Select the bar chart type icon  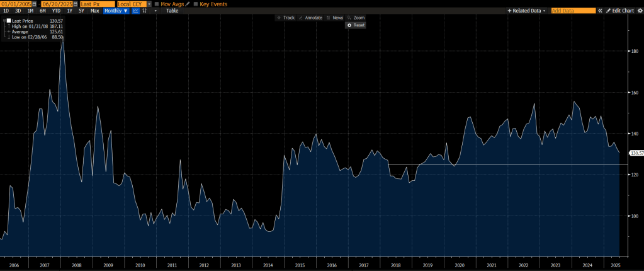(145, 11)
